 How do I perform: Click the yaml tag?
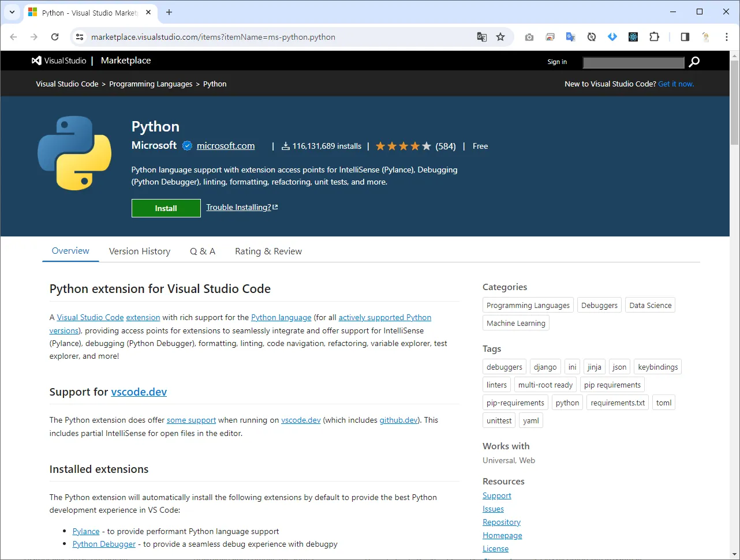531,420
